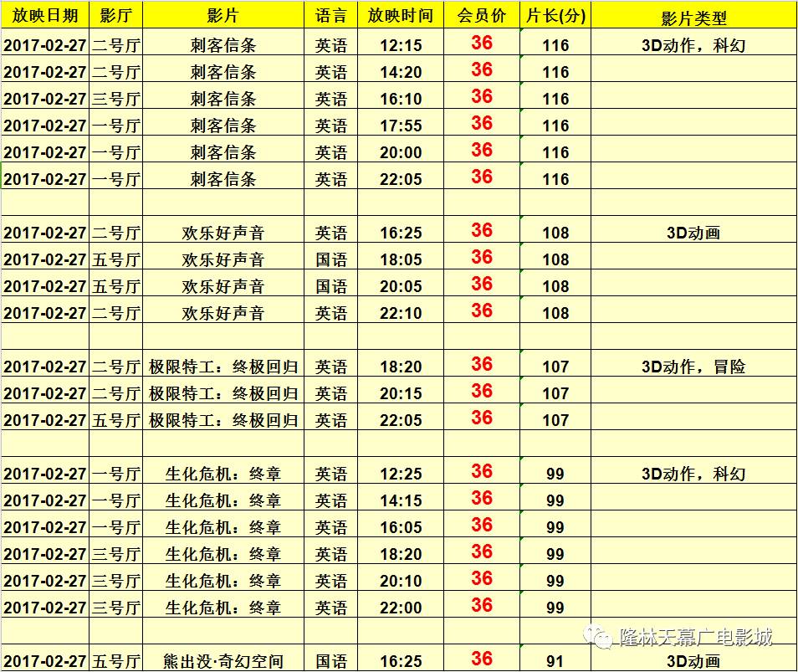This screenshot has height=672, width=798.
Task: Select the 会员价 header cell
Action: [x=482, y=15]
